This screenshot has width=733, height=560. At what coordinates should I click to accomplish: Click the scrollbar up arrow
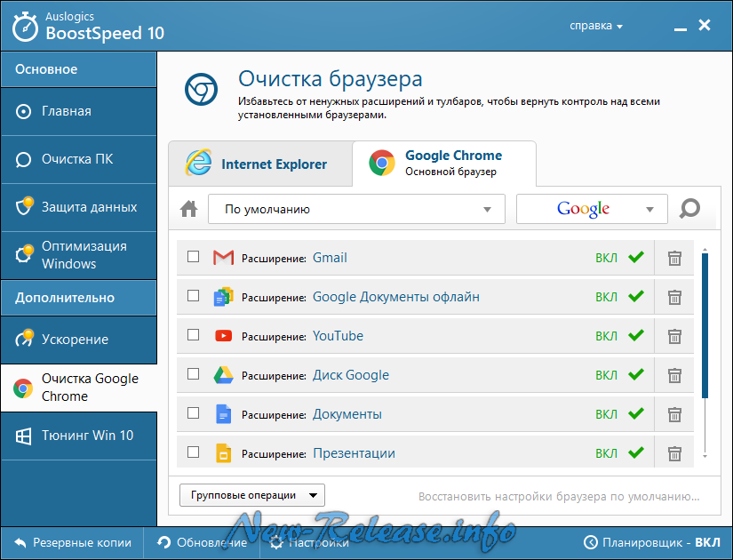point(705,250)
